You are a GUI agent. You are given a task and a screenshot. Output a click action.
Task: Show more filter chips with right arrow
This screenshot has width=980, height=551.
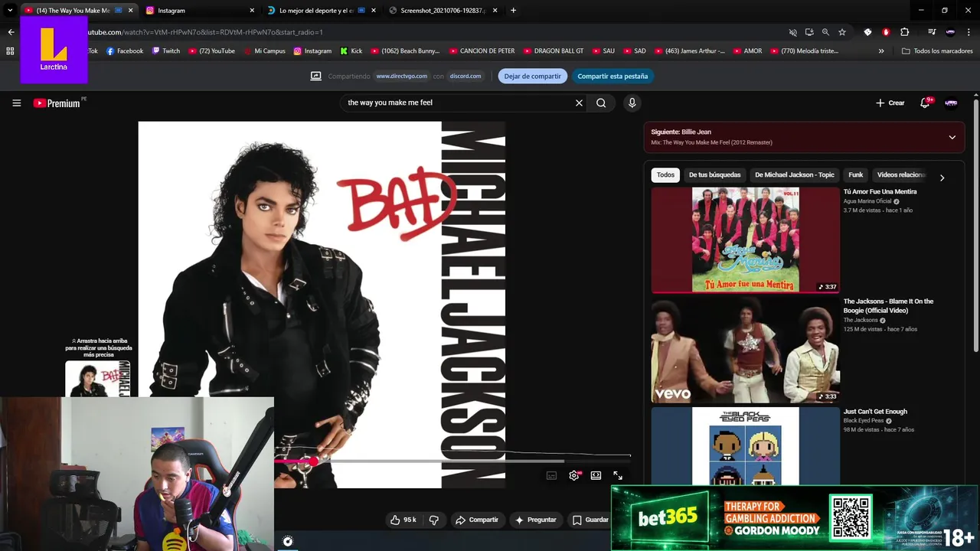click(x=942, y=178)
